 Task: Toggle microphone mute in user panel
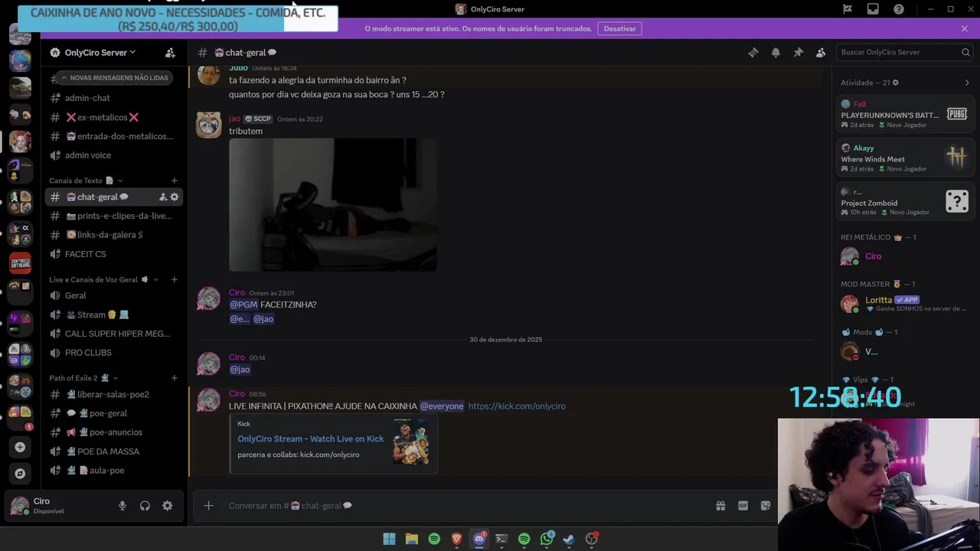click(x=122, y=506)
